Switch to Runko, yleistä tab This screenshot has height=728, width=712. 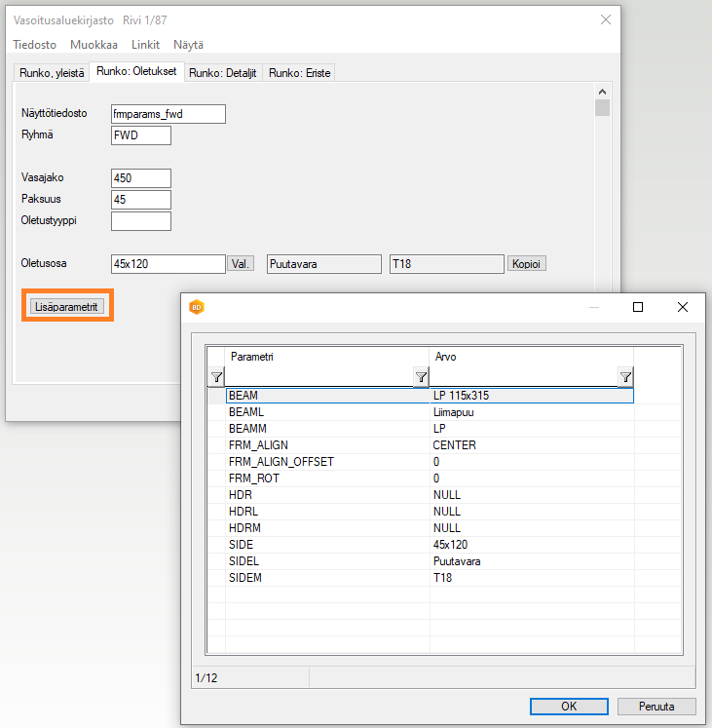[x=52, y=73]
